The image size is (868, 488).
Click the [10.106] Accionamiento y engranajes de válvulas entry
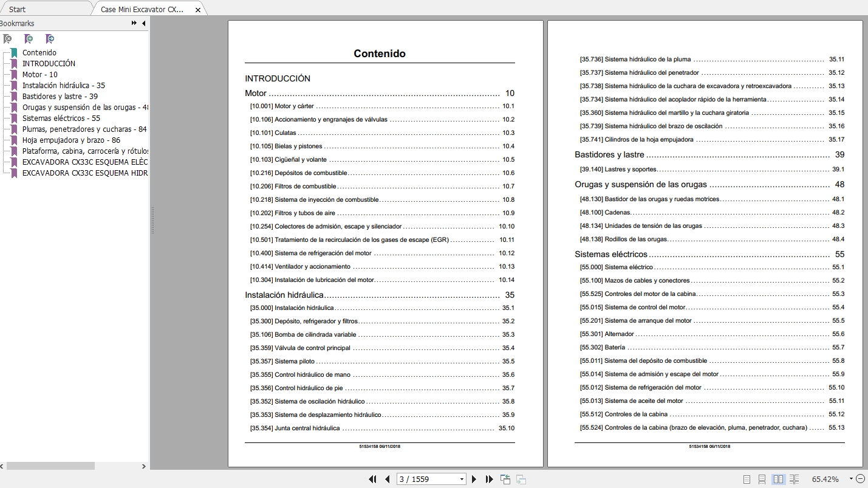pos(382,120)
